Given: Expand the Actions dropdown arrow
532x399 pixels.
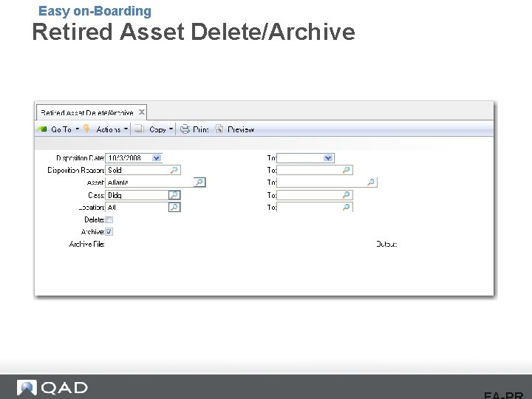Looking at the screenshot, I should 126,129.
